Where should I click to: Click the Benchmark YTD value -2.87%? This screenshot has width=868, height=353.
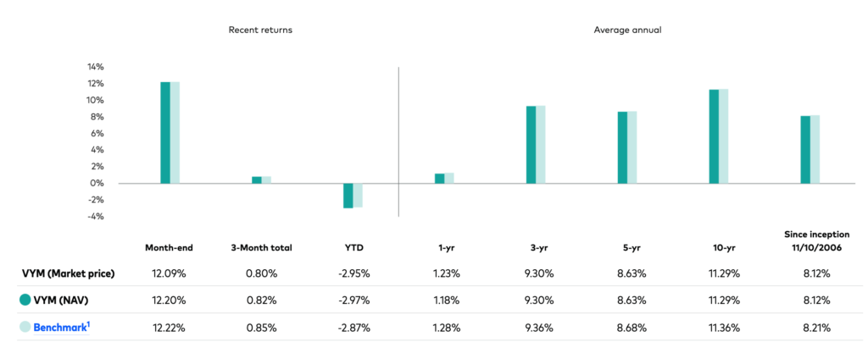click(x=353, y=328)
